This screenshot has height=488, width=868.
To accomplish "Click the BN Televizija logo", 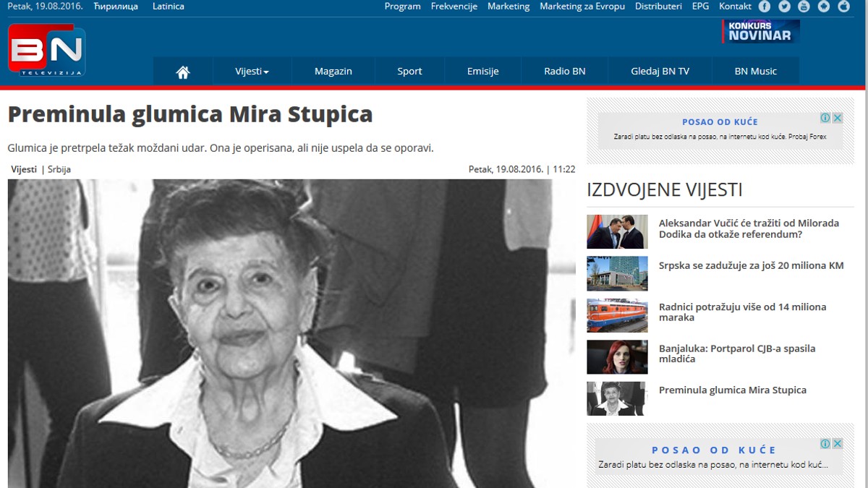I will coord(46,49).
